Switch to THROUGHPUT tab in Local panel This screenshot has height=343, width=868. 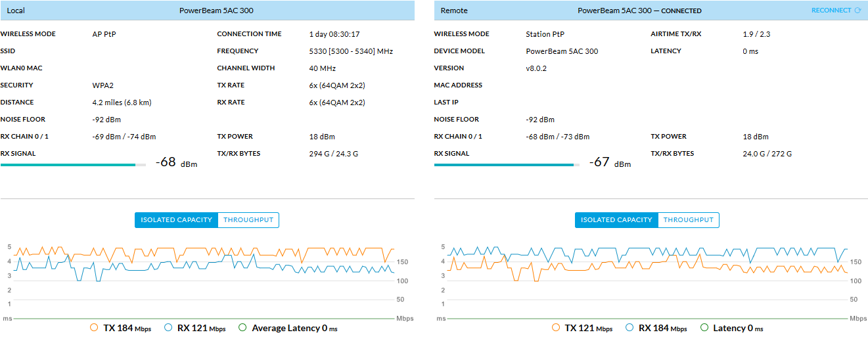[248, 220]
